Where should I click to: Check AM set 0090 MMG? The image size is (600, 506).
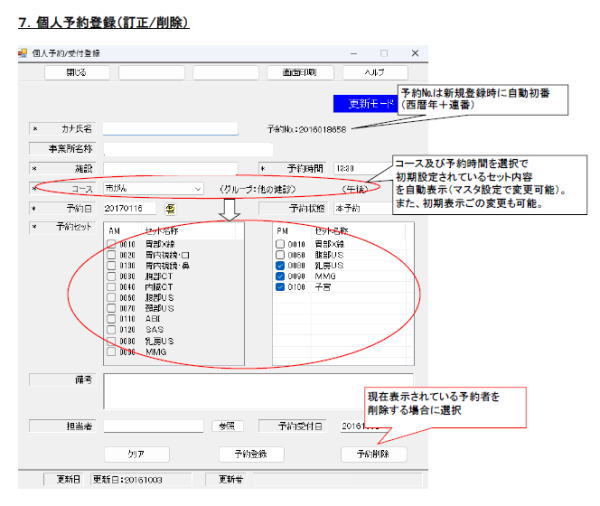[111, 351]
